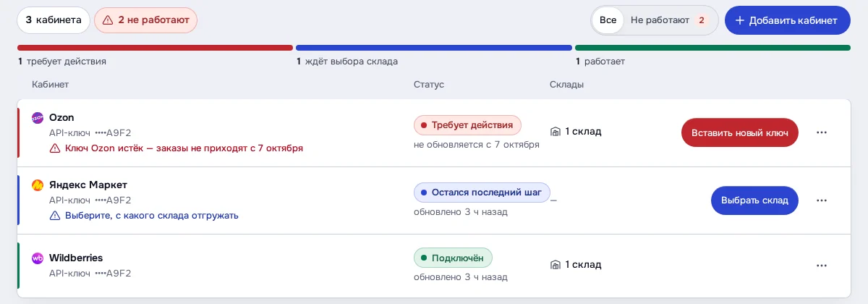Click the count '2' on 'Не работают' filter
This screenshot has width=868, height=304.
701,20
